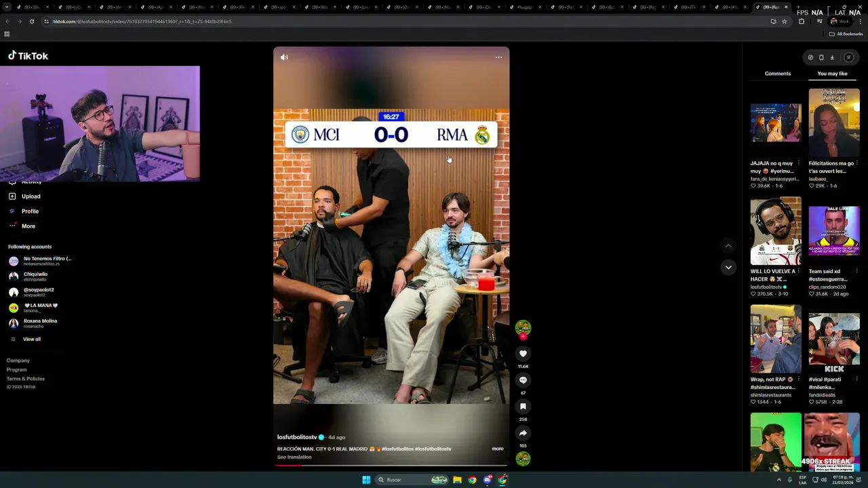This screenshot has height=488, width=868.
Task: Open the browser apps grid icon
Action: 7,34
